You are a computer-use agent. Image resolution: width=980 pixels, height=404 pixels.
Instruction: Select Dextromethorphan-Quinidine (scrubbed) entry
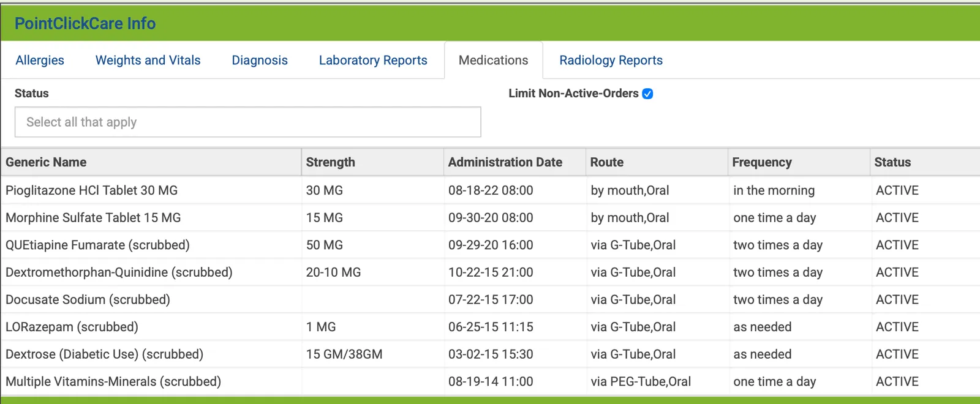[x=119, y=272]
